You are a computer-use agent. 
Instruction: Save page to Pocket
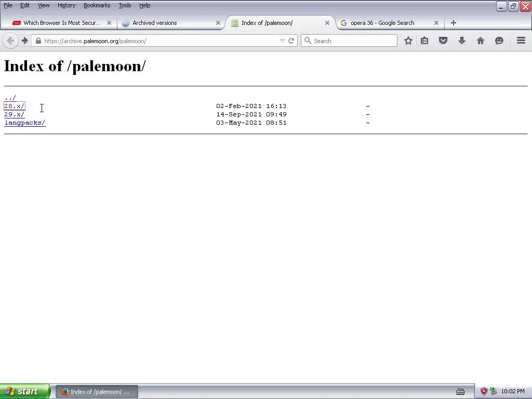click(443, 41)
